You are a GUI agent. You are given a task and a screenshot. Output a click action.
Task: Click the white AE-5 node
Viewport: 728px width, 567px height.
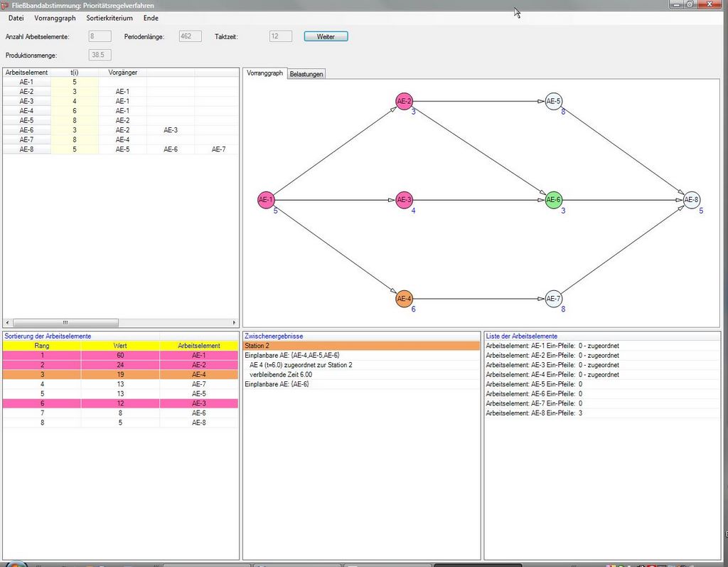pyautogui.click(x=554, y=102)
